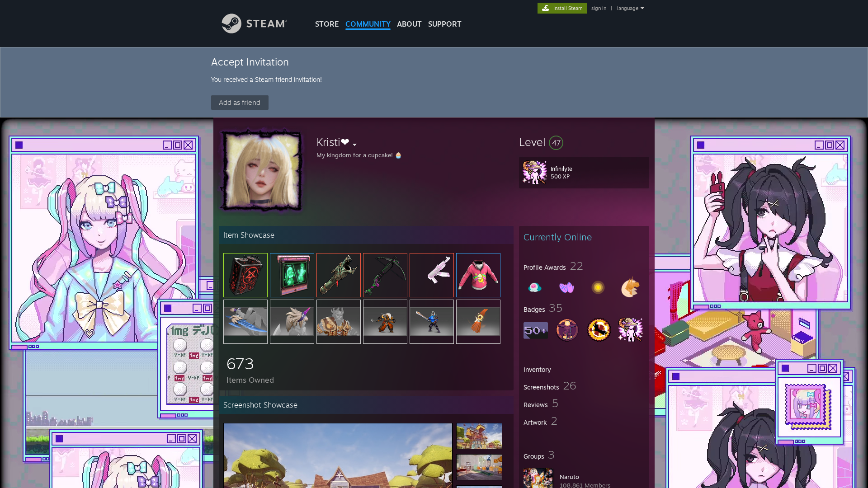The width and height of the screenshot is (868, 488).
Task: Click the Naruto group avatar
Action: tap(538, 478)
